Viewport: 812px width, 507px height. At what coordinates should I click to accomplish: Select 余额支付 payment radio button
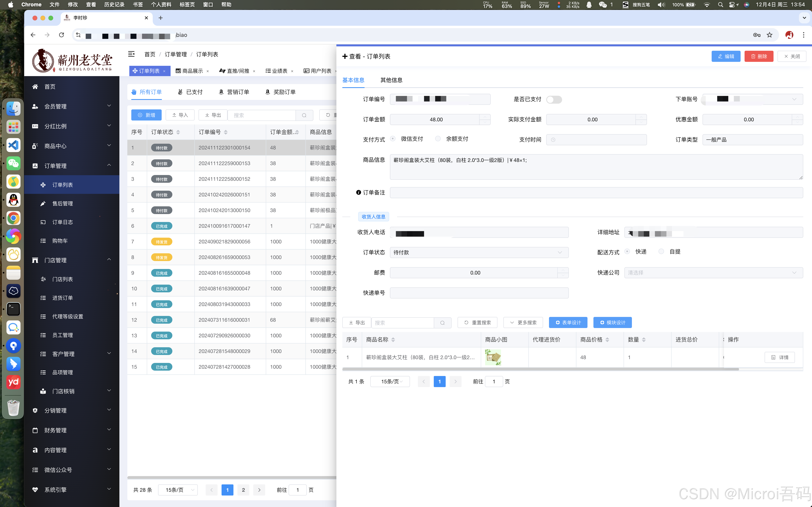coord(438,139)
